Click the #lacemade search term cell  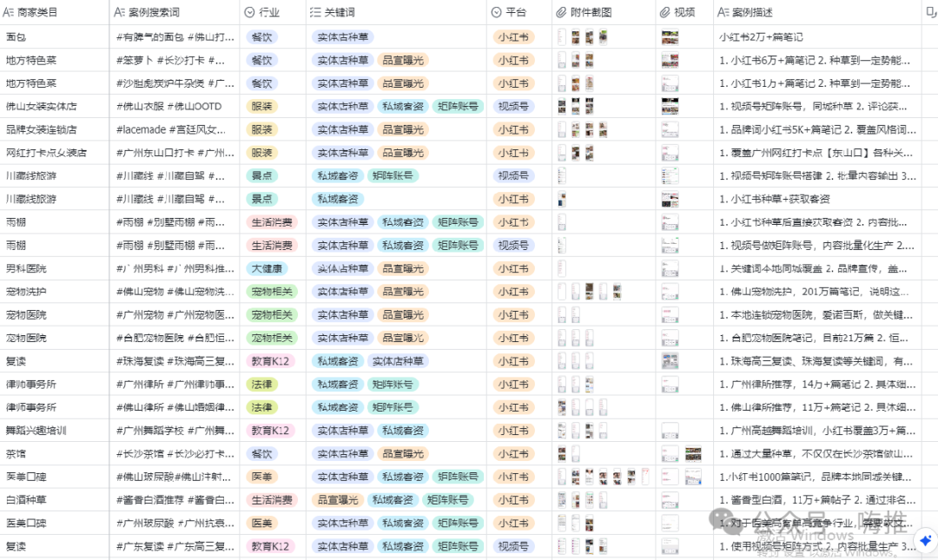coord(175,130)
